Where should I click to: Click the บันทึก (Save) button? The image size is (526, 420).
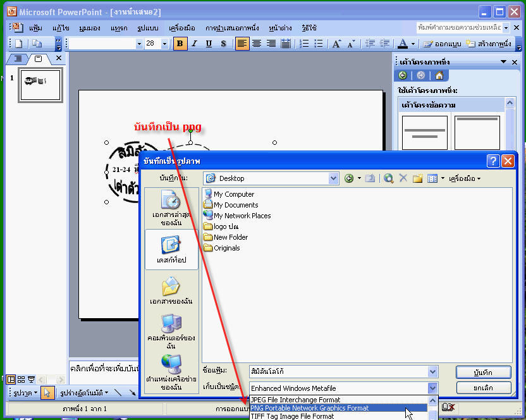tap(483, 373)
